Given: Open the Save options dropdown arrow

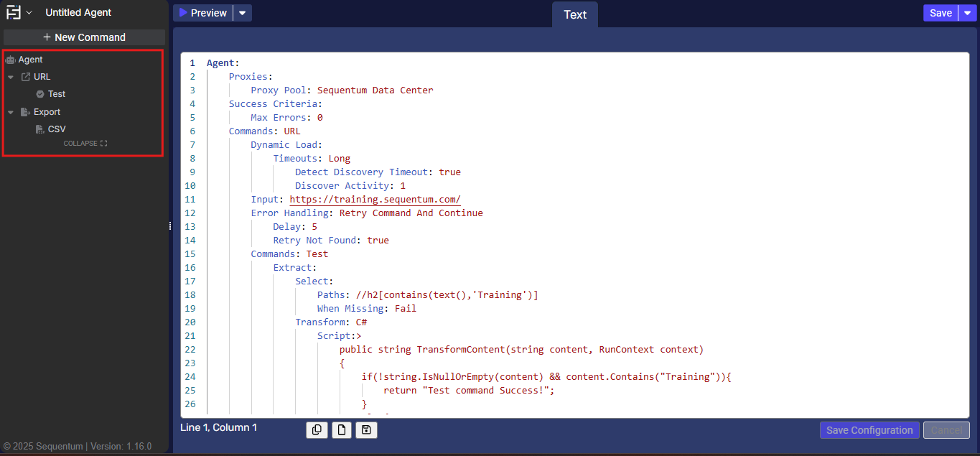Looking at the screenshot, I should click(x=967, y=13).
